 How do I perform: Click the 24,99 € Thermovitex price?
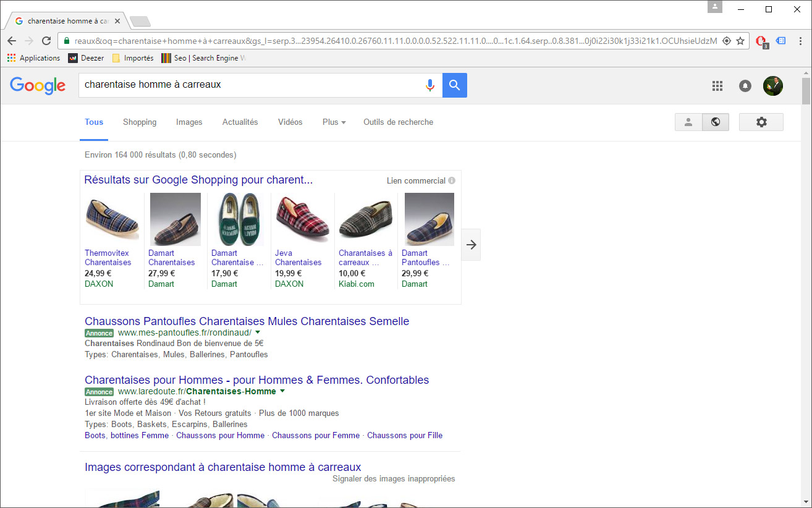(x=98, y=274)
